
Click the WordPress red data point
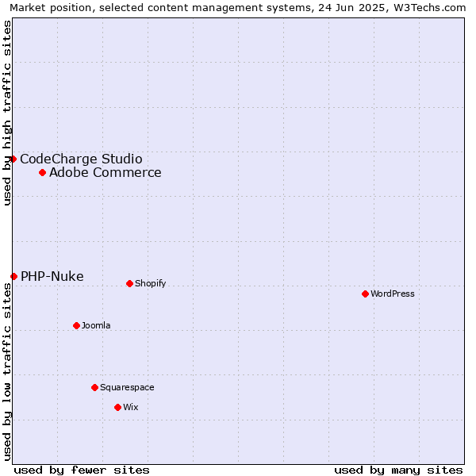tap(365, 294)
